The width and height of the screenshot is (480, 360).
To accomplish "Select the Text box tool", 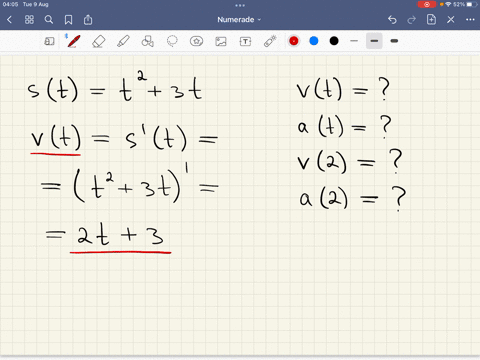I will click(x=245, y=41).
